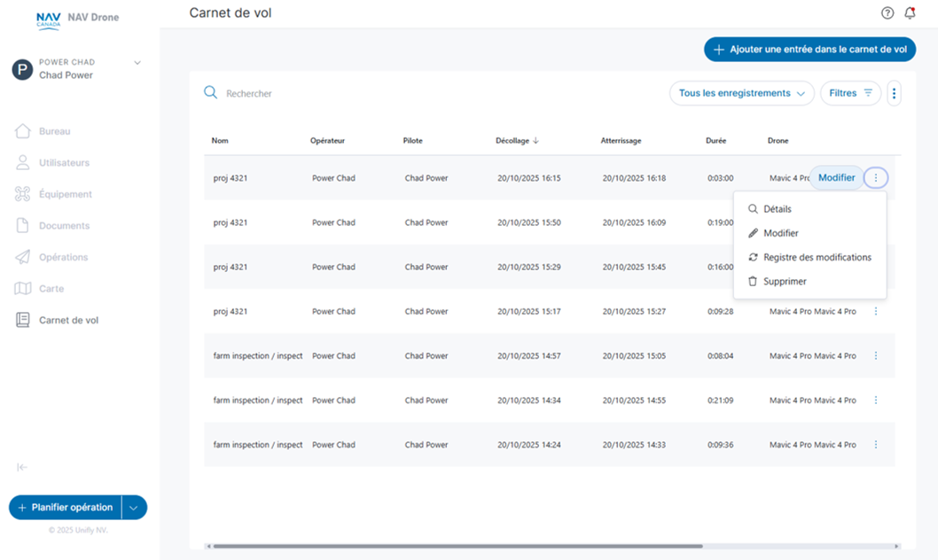Open row menu for 14:24 farm inspection flight
The width and height of the screenshot is (938, 560).
click(876, 445)
